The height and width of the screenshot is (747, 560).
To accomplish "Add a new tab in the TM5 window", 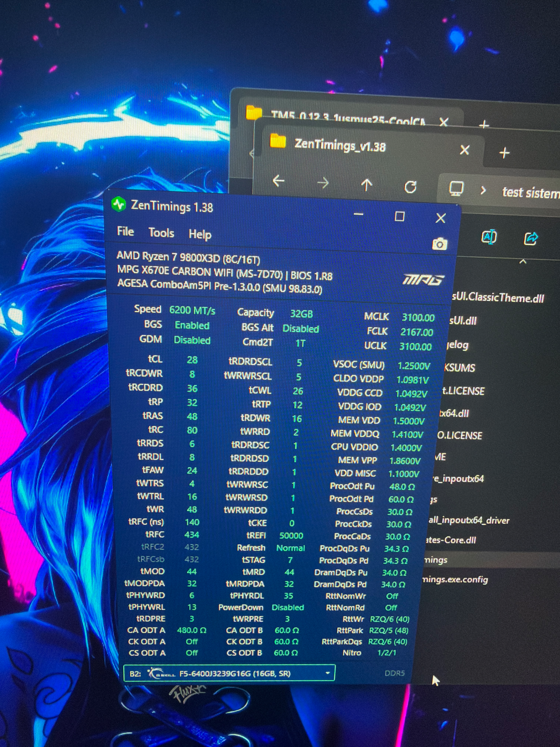I will [484, 124].
